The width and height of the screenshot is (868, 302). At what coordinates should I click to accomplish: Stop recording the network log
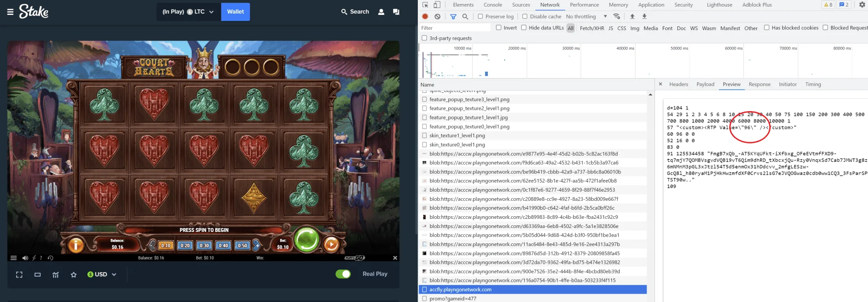pyautogui.click(x=425, y=16)
